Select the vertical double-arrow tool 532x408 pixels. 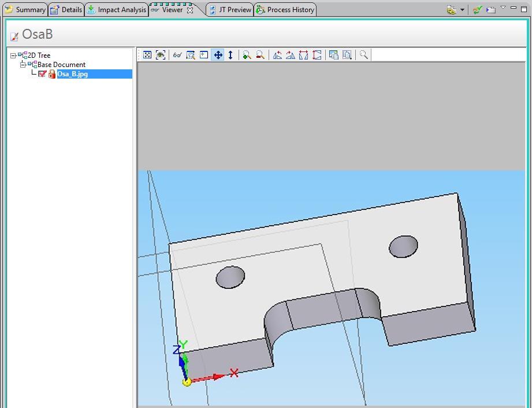point(230,55)
